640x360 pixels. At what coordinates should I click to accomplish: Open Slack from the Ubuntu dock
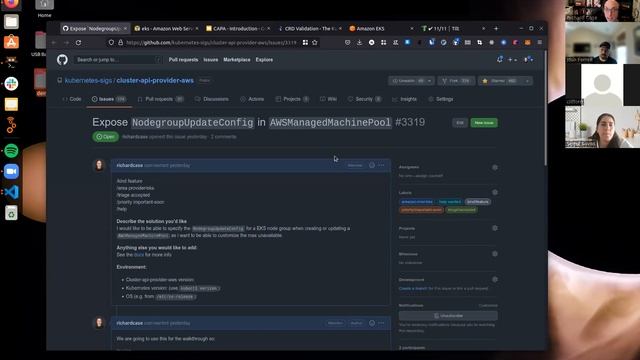pos(11,84)
